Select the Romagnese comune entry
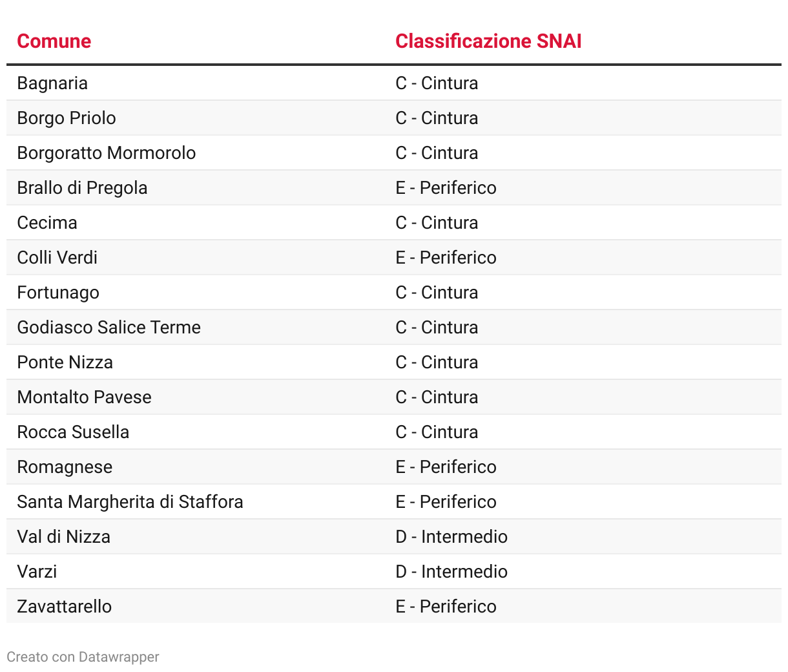Viewport: 788px width, 672px height. (x=65, y=467)
